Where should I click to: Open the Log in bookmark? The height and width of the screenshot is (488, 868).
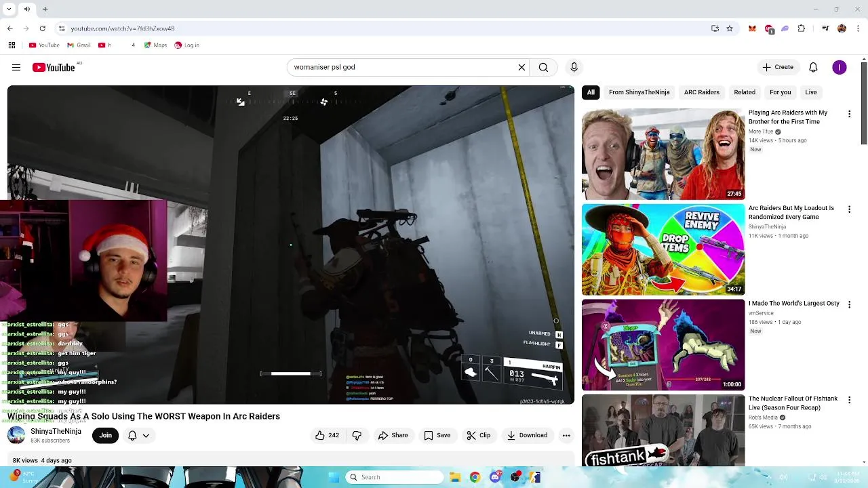[186, 45]
